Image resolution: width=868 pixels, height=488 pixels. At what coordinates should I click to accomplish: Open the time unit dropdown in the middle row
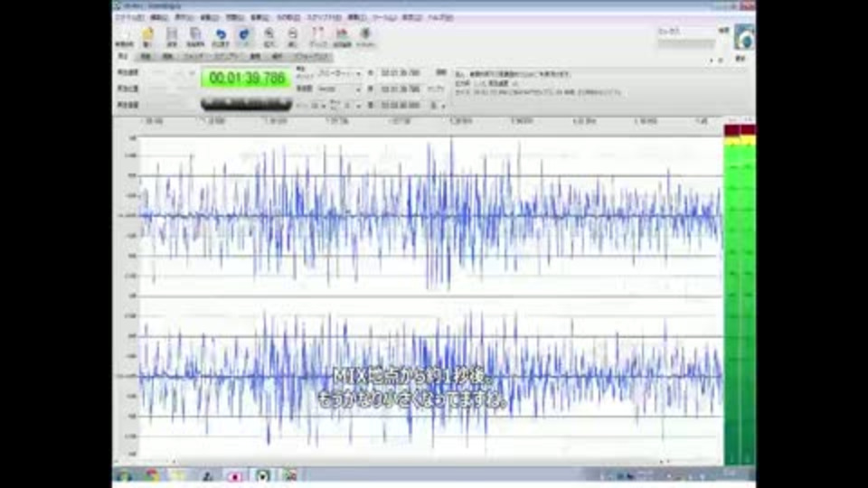click(339, 89)
